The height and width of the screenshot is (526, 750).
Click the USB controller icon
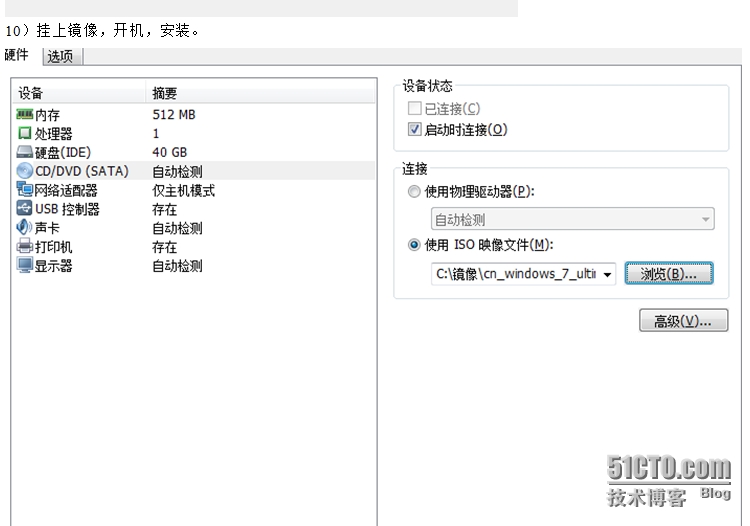[x=24, y=208]
